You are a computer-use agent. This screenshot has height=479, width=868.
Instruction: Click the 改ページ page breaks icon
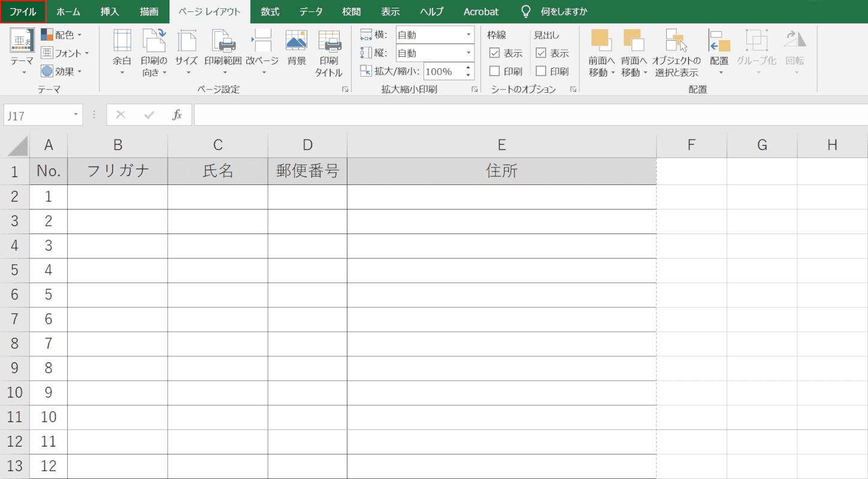(x=262, y=41)
